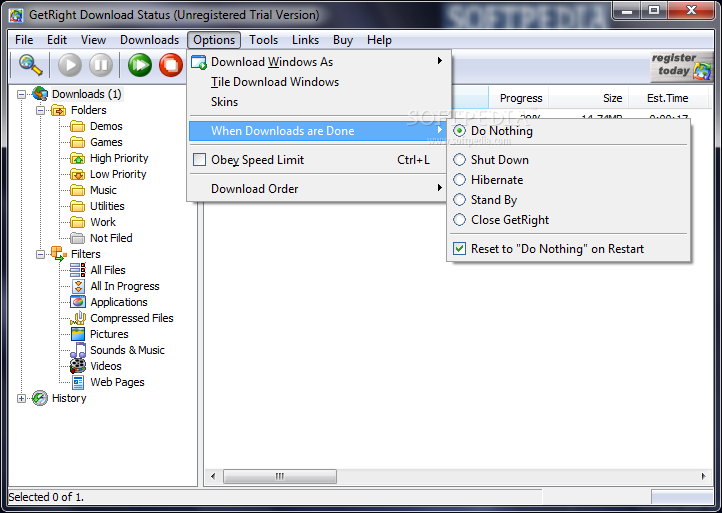Click the All Files filter icon
Viewport: 722px width, 513px height.
pos(78,270)
